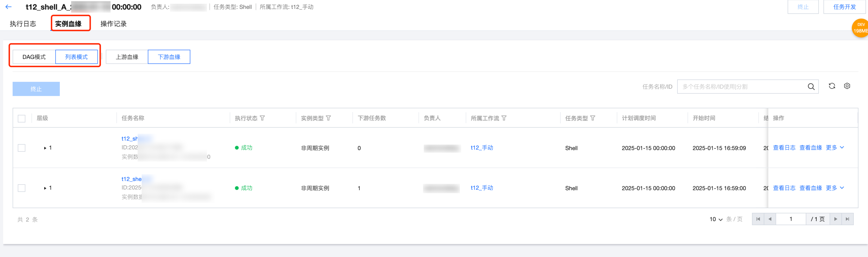868x257 pixels.
Task: Filter by 所属工作流 column funnel icon
Action: click(x=504, y=118)
